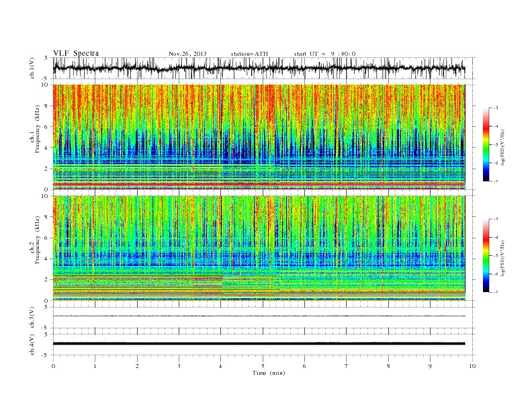Click the 'VLF Spectra' title text
This screenshot has width=532, height=411.
76,53
